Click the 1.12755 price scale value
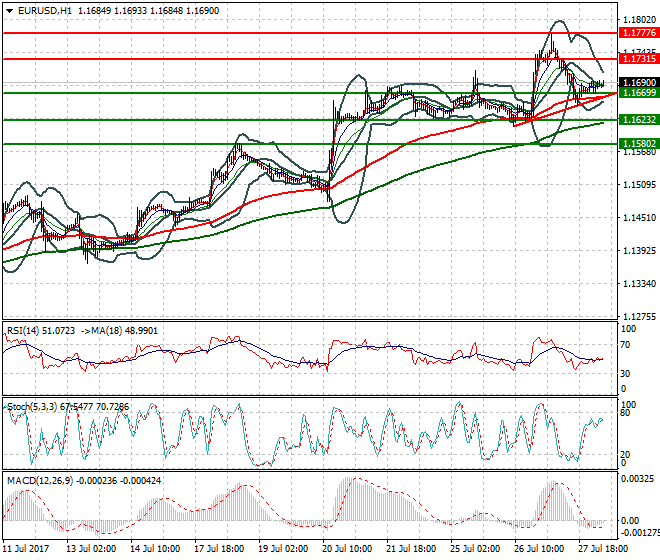The height and width of the screenshot is (560, 660). [639, 317]
